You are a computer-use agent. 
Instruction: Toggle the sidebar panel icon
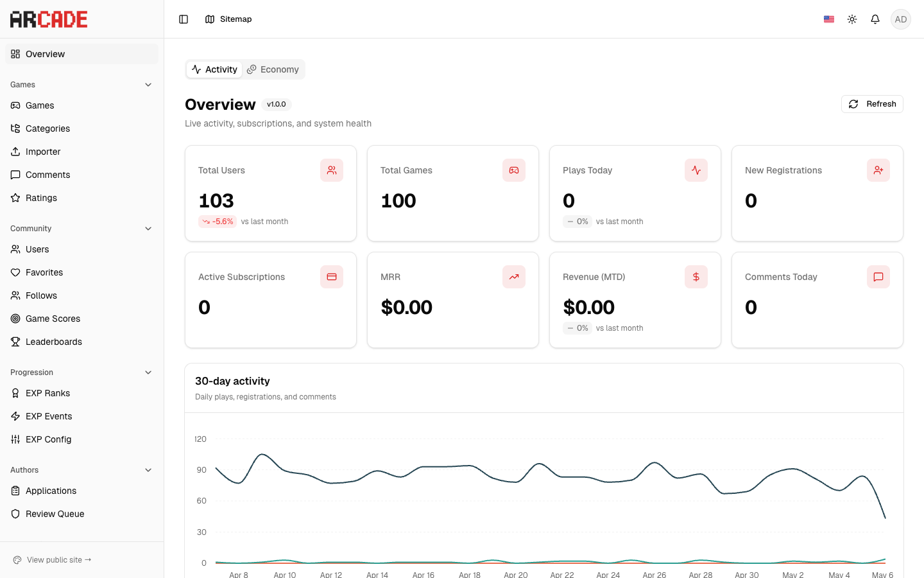point(184,19)
